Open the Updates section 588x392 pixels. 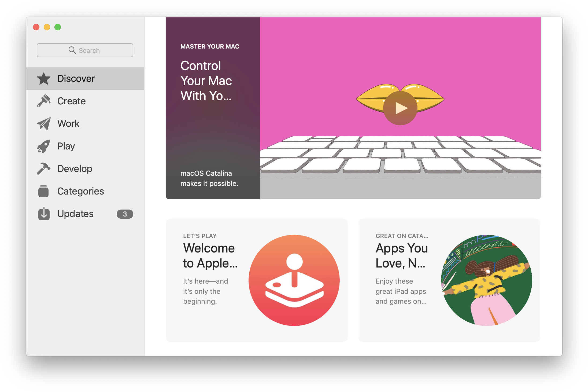[85, 214]
